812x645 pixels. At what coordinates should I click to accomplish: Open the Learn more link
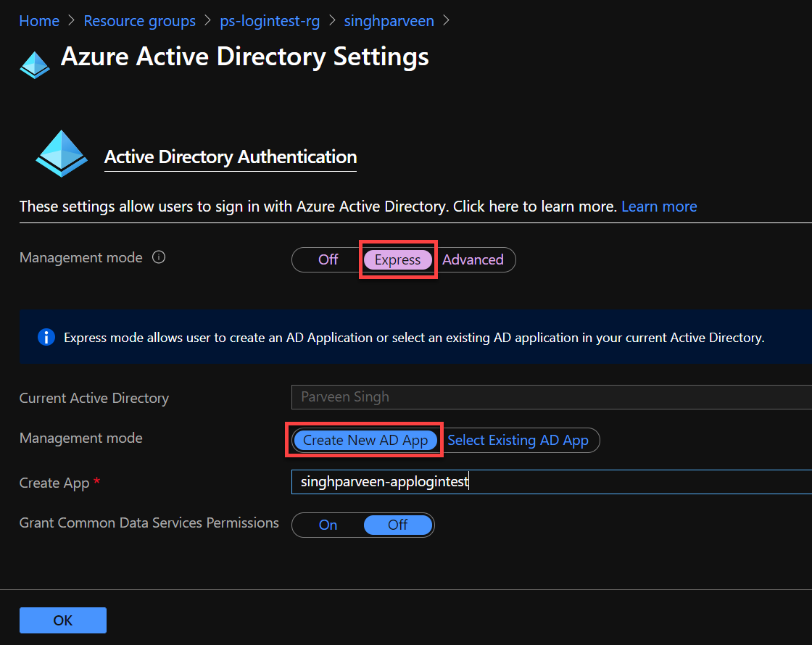point(658,207)
